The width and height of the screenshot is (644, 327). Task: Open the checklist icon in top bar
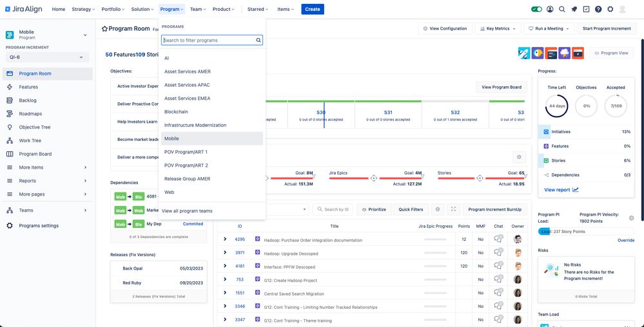[586, 9]
